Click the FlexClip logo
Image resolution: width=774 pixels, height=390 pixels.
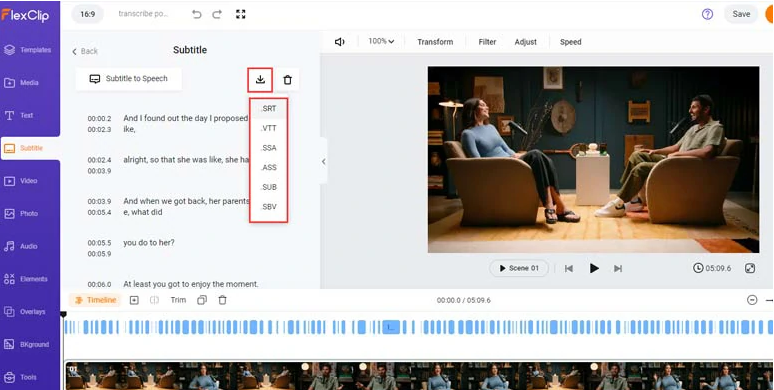pyautogui.click(x=25, y=15)
